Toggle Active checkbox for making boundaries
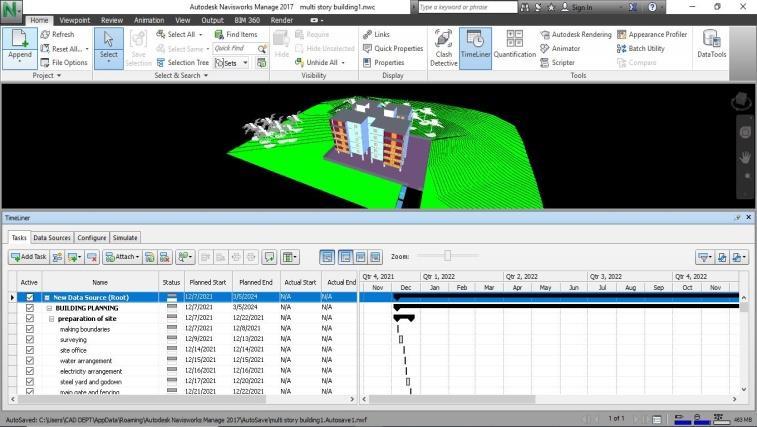 [x=29, y=329]
